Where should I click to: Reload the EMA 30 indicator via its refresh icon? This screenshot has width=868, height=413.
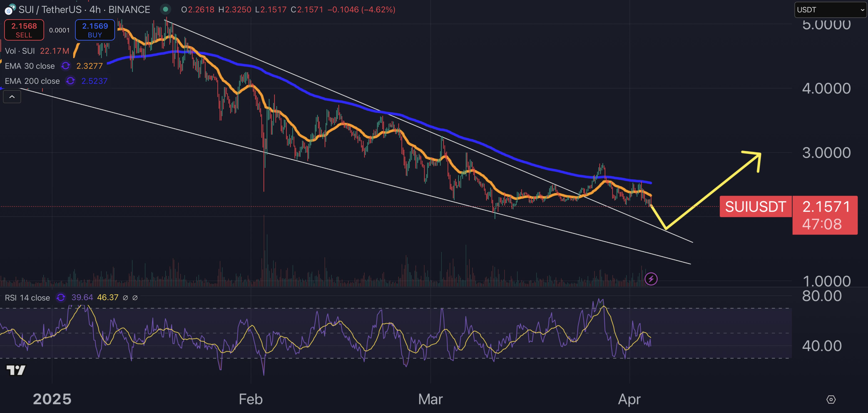click(x=65, y=66)
